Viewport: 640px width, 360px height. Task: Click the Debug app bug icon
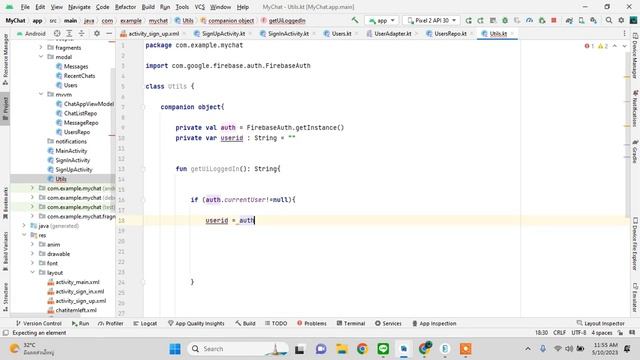[505, 20]
